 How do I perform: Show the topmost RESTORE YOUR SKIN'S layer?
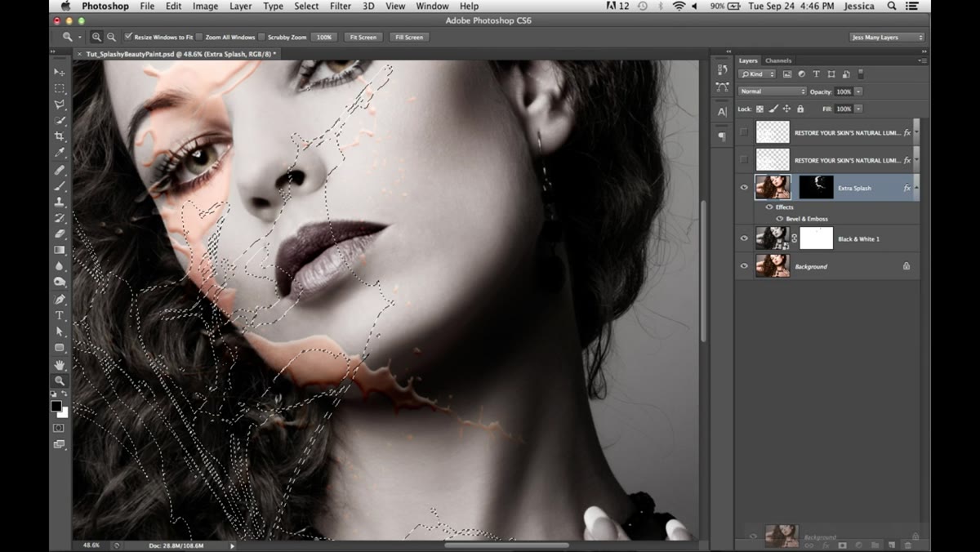744,132
